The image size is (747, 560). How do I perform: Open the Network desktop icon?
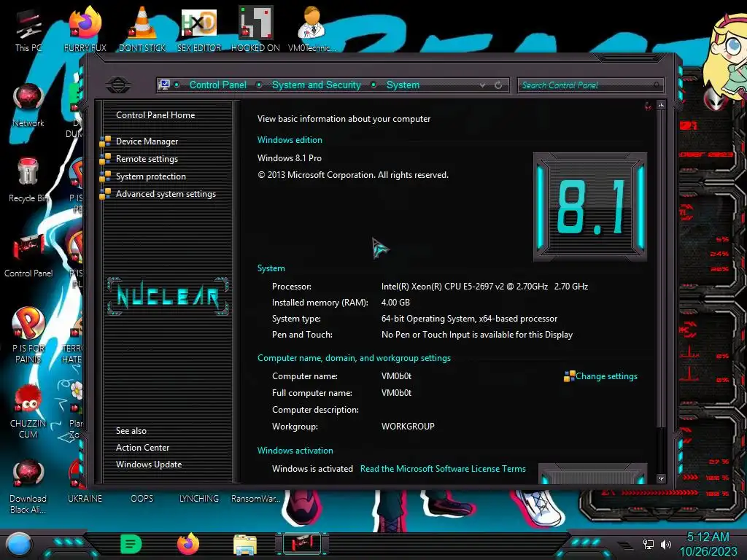[28, 106]
